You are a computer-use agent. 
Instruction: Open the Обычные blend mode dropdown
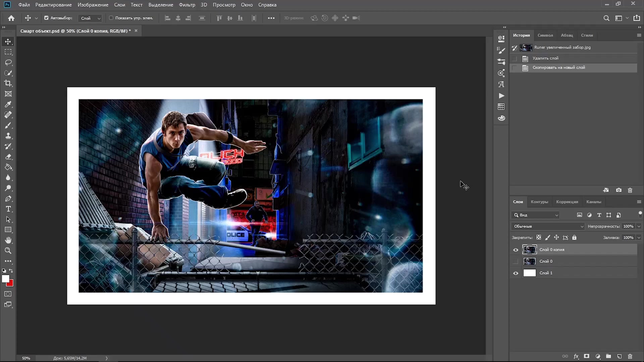[x=548, y=226]
